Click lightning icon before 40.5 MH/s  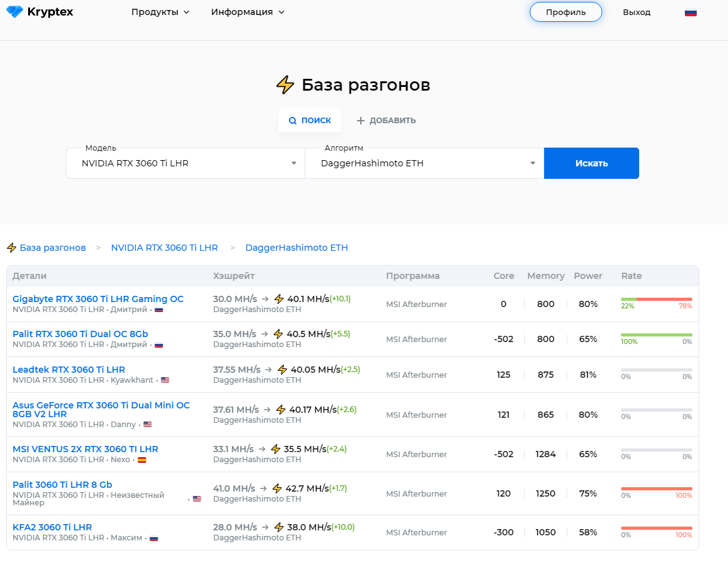[278, 334]
